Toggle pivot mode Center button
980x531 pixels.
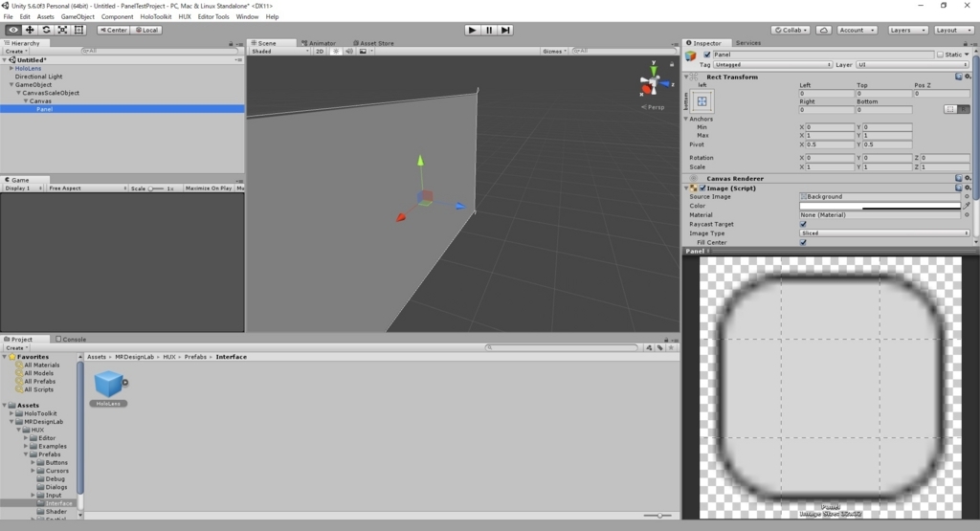click(113, 30)
